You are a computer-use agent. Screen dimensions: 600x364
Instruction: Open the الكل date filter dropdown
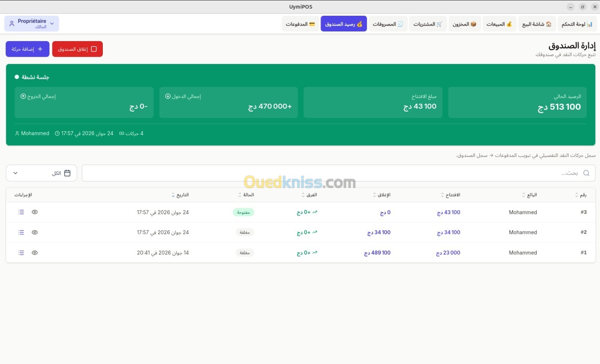(42, 173)
